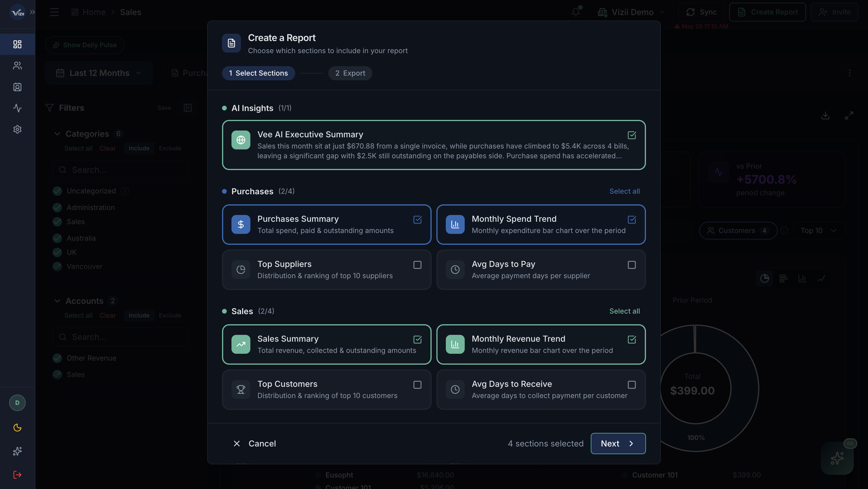Image resolution: width=868 pixels, height=489 pixels.
Task: Click the Exclude toggle under Accounts
Action: [x=170, y=315]
